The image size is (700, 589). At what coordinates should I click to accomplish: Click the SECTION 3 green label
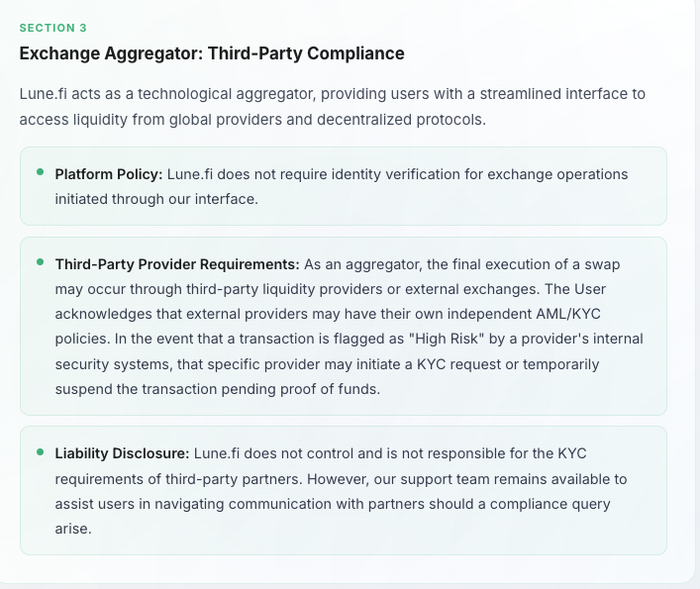pos(53,28)
